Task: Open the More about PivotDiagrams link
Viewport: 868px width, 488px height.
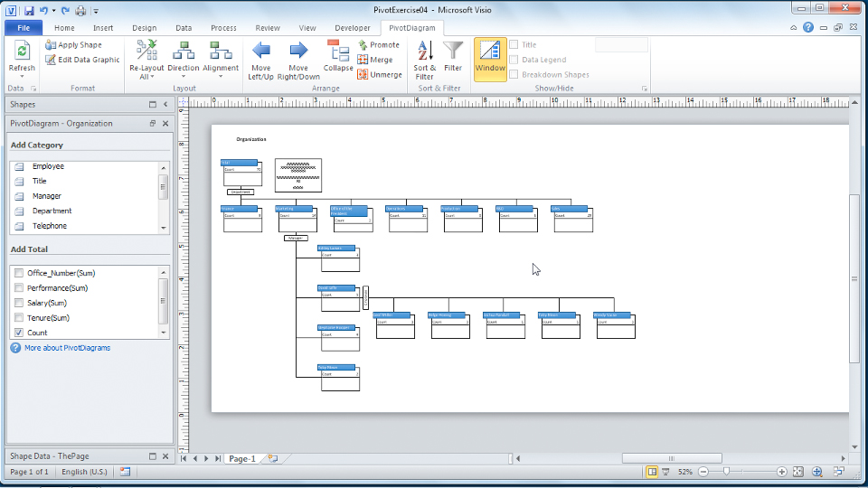Action: point(67,348)
